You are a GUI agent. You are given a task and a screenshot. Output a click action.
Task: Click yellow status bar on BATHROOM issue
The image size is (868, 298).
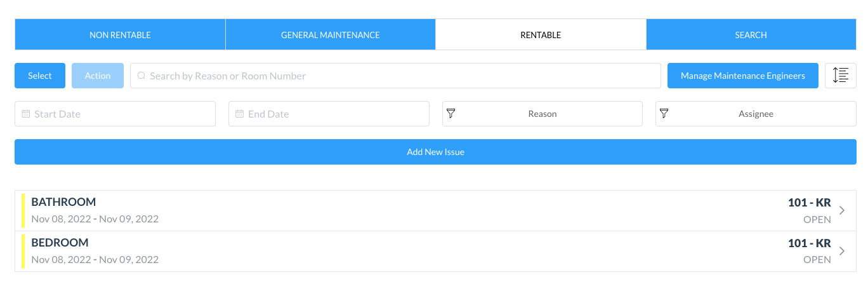[x=23, y=210]
